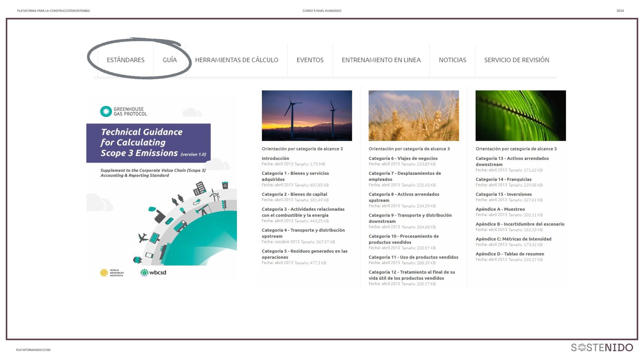Open SERVICIO DE REVISIÓN menu item
The height and width of the screenshot is (358, 644).
click(x=516, y=60)
